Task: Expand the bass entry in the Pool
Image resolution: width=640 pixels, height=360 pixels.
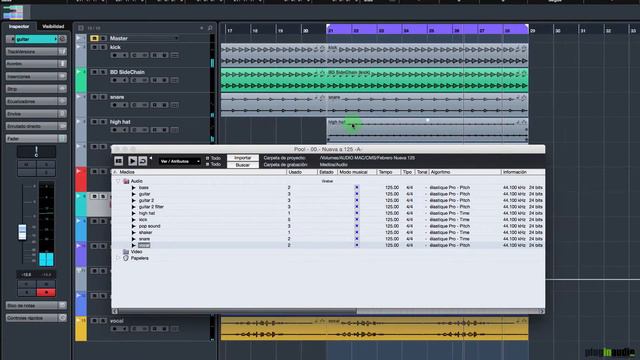Action: click(x=133, y=188)
